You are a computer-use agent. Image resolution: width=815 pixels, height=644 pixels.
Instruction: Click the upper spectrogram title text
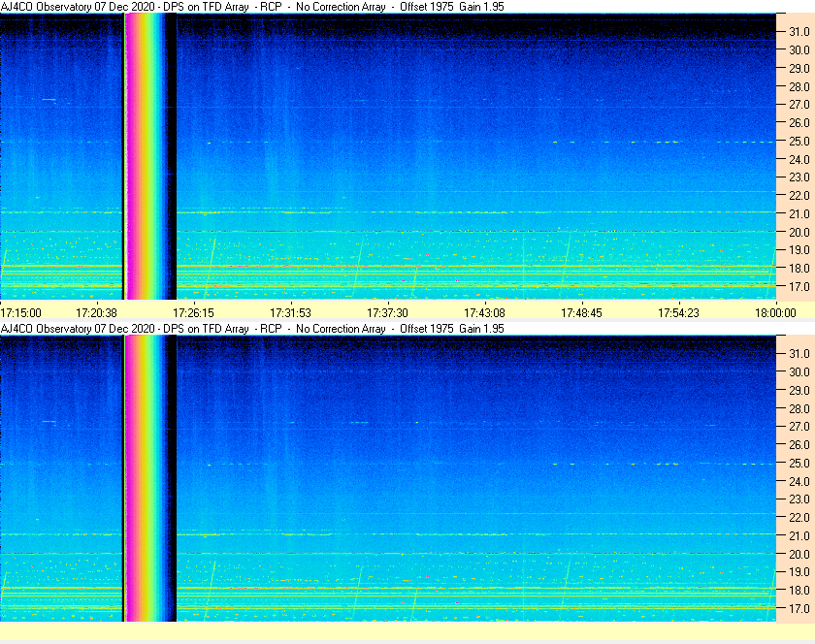pos(252,7)
